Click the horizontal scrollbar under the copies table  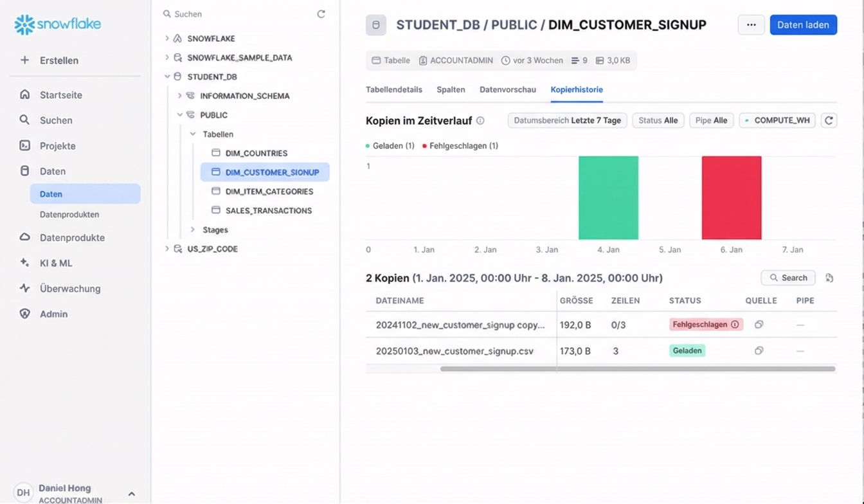pos(636,369)
